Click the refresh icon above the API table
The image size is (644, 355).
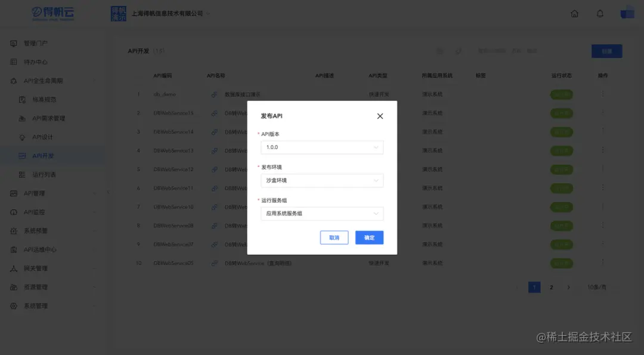[x=457, y=51]
